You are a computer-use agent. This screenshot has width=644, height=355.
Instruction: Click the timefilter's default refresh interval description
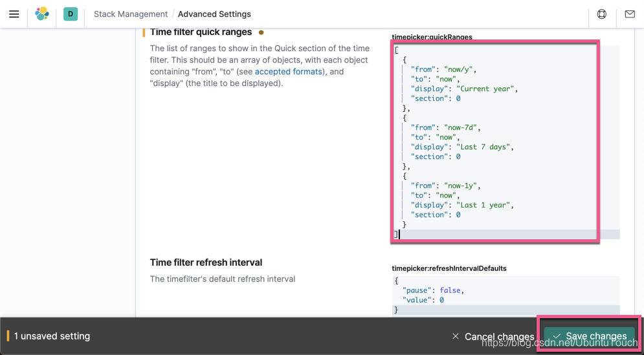223,279
